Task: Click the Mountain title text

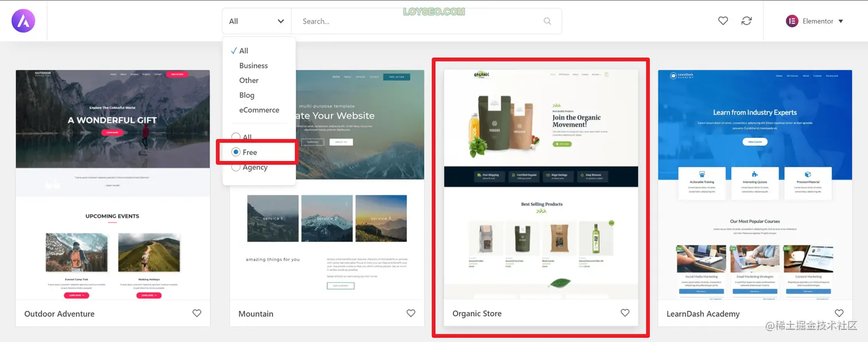Action: click(255, 314)
